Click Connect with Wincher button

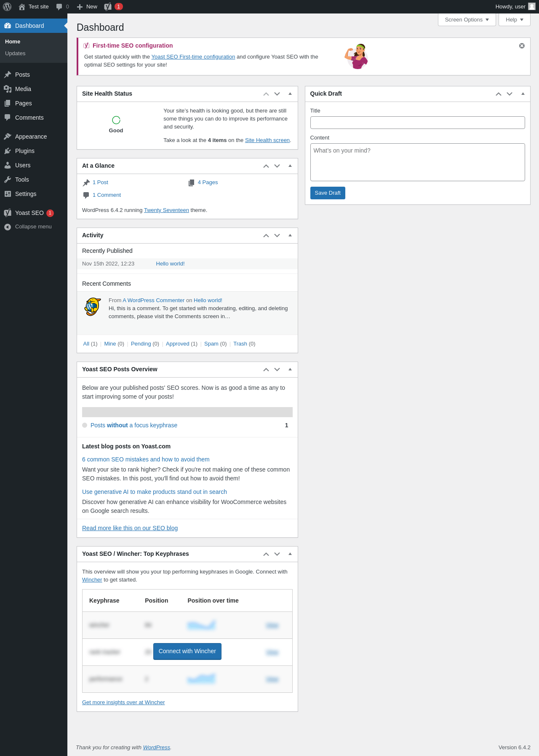[x=187, y=651]
